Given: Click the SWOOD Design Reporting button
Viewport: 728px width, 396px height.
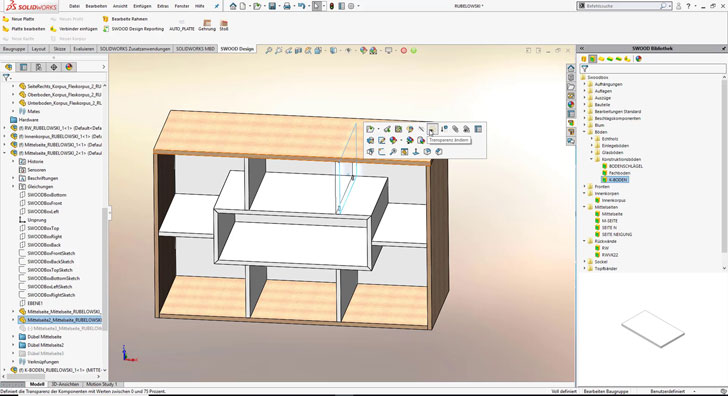Looking at the screenshot, I should [x=134, y=29].
